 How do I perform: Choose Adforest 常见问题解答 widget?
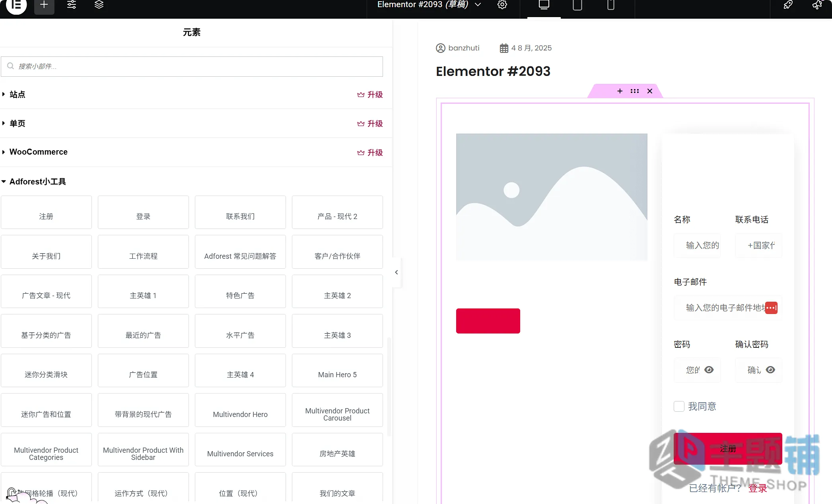click(240, 252)
